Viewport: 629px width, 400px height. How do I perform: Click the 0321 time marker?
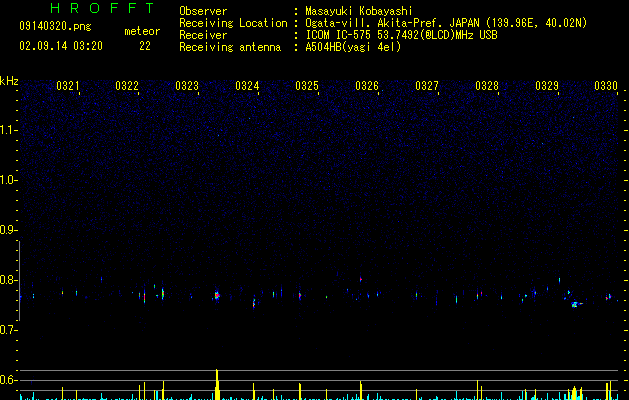(67, 86)
